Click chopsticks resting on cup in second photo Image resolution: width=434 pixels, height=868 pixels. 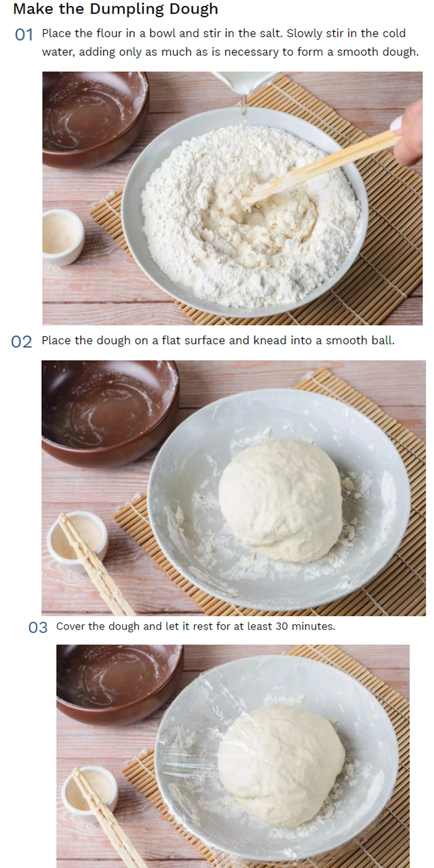96,563
